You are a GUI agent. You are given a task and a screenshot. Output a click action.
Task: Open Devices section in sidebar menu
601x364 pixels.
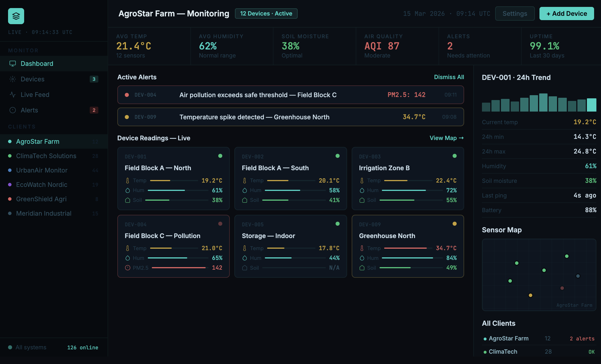32,79
